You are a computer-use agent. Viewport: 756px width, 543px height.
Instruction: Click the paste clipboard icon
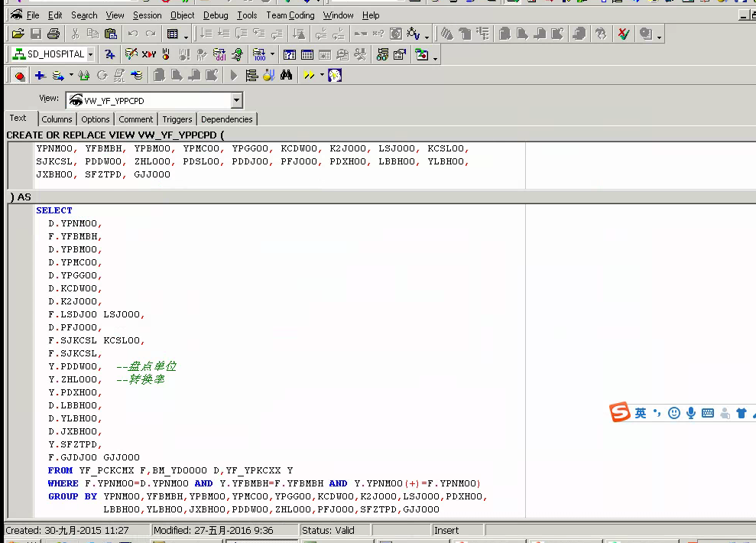click(111, 34)
